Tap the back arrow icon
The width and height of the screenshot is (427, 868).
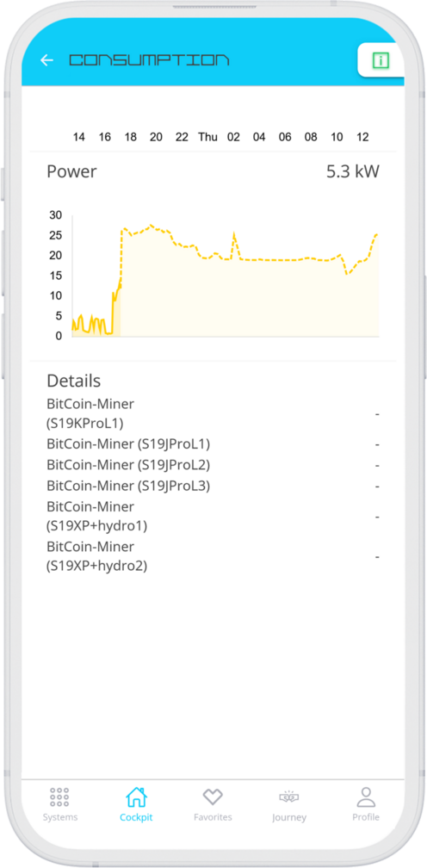pyautogui.click(x=46, y=60)
